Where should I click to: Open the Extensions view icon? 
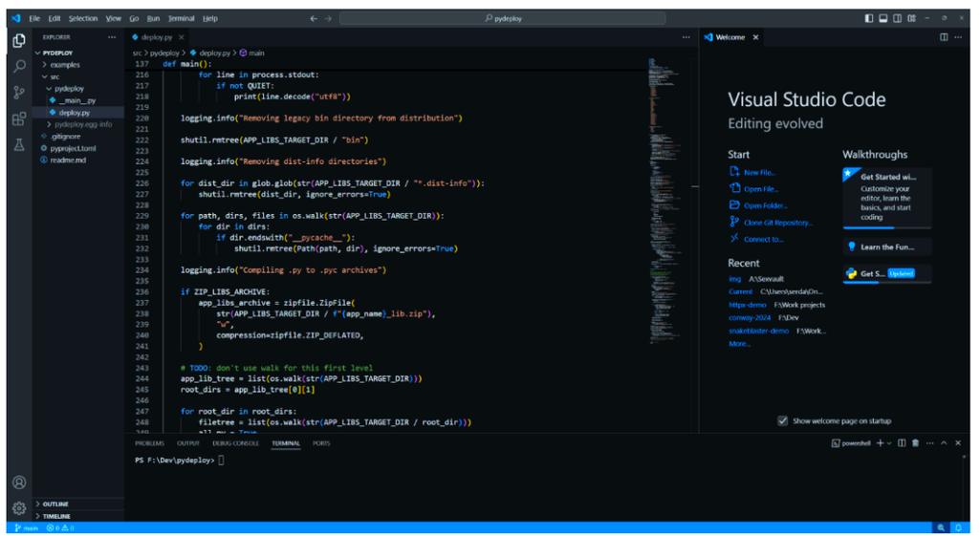point(18,119)
